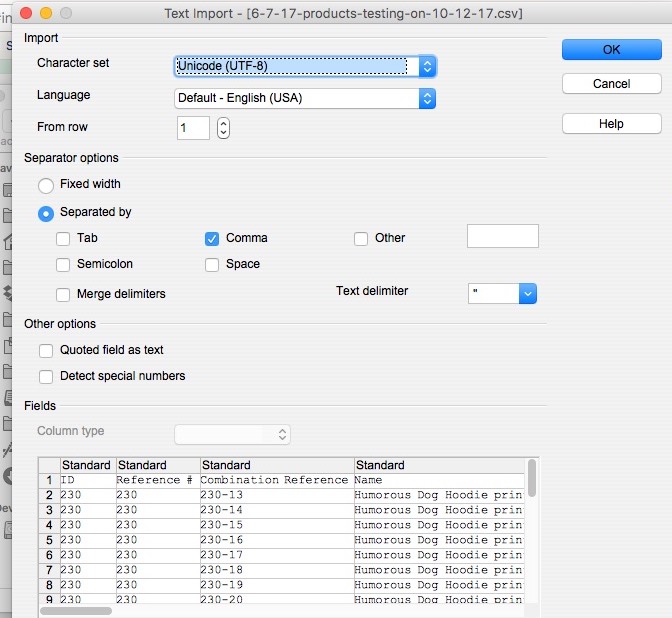Click the Other separator text field
Screen dimensions: 672x618
tap(503, 236)
